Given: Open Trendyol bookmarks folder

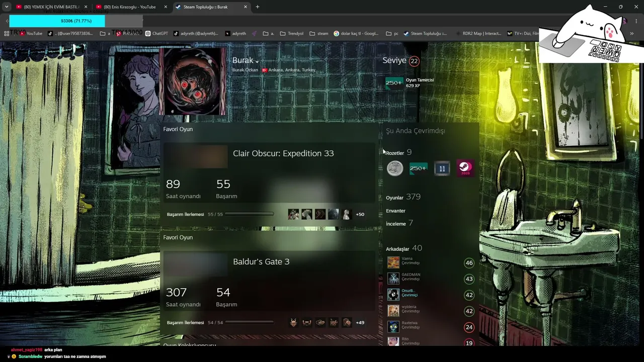Looking at the screenshot, I should (291, 34).
